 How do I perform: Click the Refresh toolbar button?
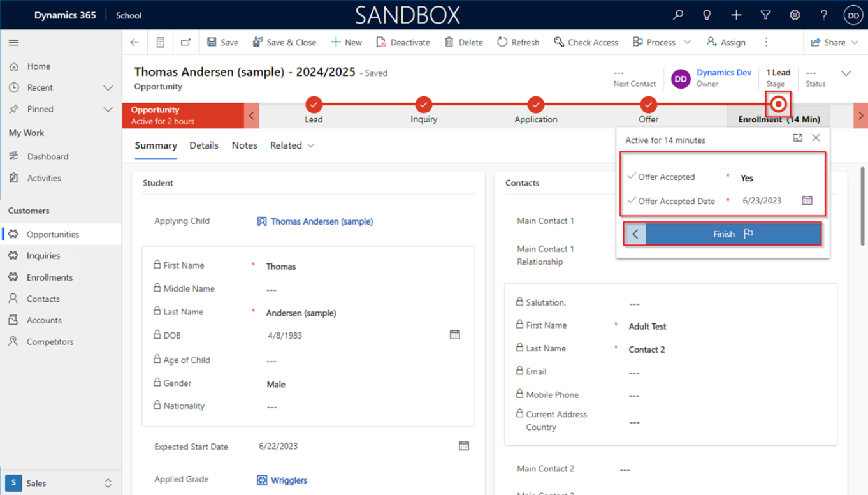[x=518, y=42]
